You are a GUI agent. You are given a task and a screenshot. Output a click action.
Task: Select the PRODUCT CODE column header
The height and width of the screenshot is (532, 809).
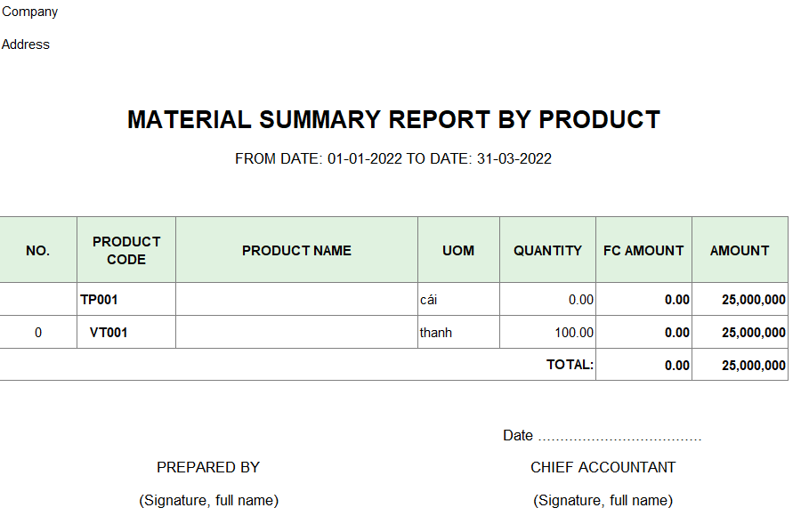point(126,250)
